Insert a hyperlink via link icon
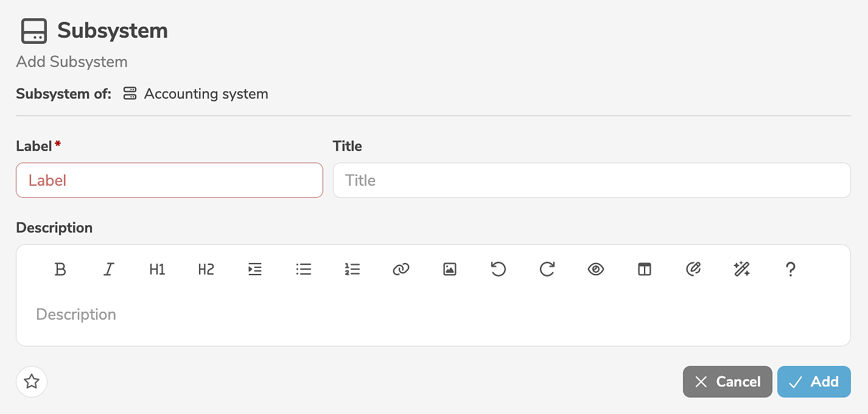Viewport: 868px width, 414px height. [x=401, y=269]
